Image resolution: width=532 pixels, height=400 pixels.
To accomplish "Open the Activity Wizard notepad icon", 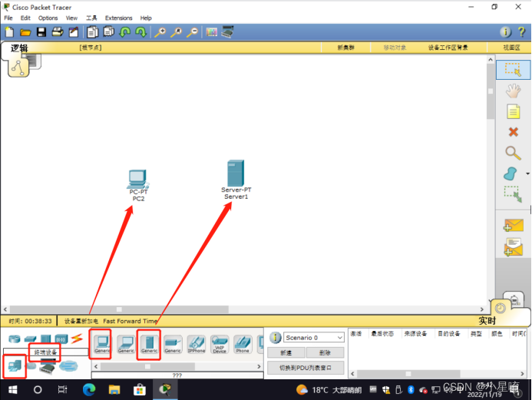I will 74,32.
